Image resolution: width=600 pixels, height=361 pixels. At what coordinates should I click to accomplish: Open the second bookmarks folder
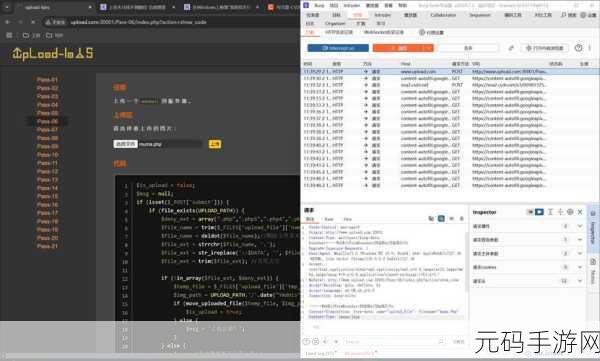(x=54, y=35)
